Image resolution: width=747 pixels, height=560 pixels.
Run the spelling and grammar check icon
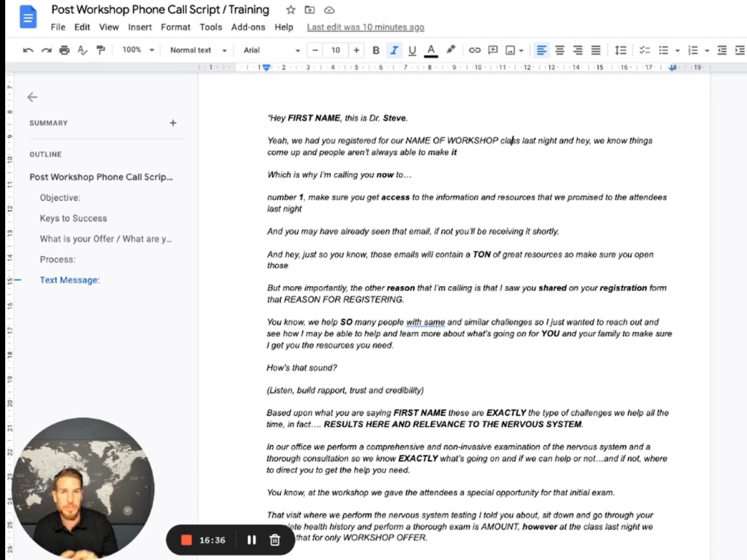82,50
